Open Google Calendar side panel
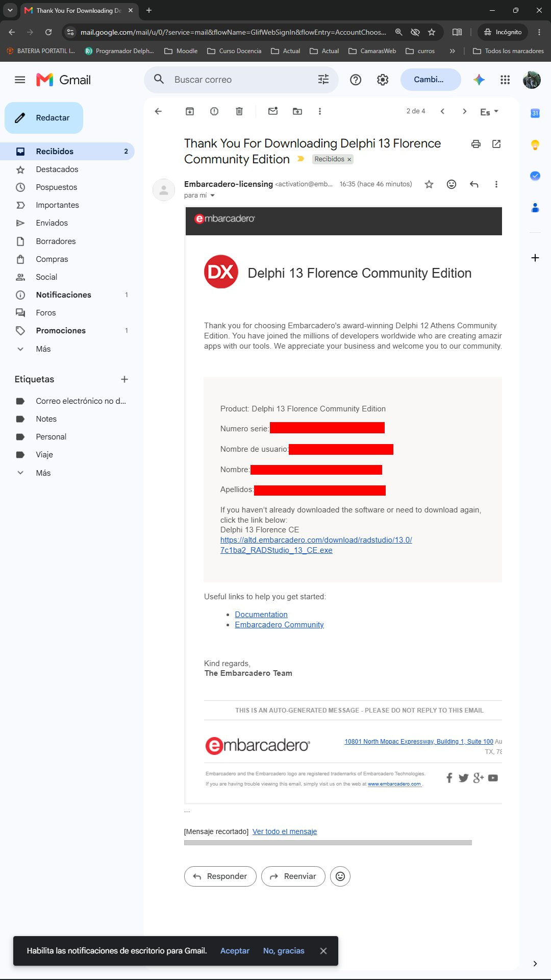 tap(535, 113)
